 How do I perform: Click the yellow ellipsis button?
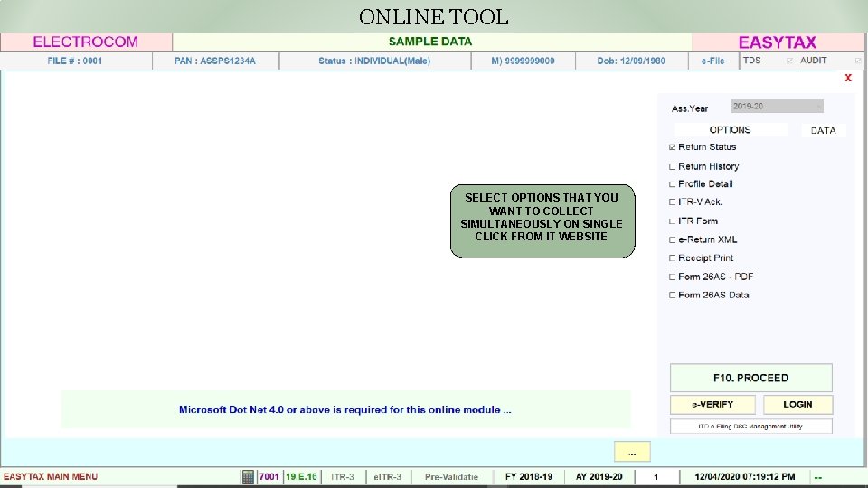632,452
